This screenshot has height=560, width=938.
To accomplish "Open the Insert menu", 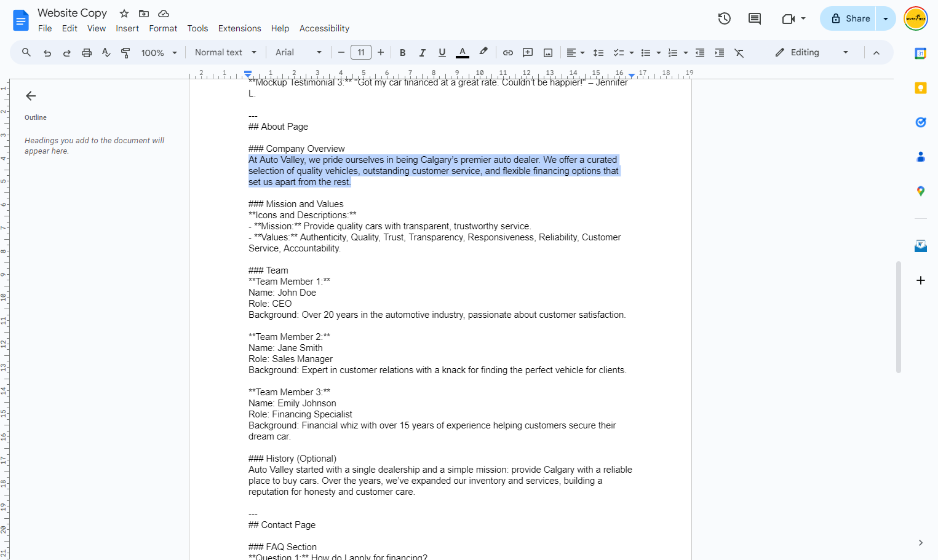I will [x=127, y=28].
